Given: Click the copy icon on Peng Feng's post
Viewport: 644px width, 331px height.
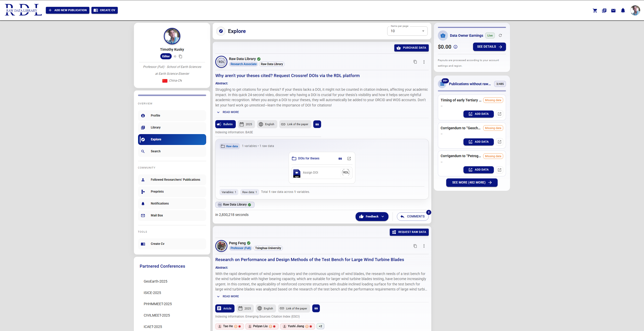Looking at the screenshot, I should tap(415, 246).
